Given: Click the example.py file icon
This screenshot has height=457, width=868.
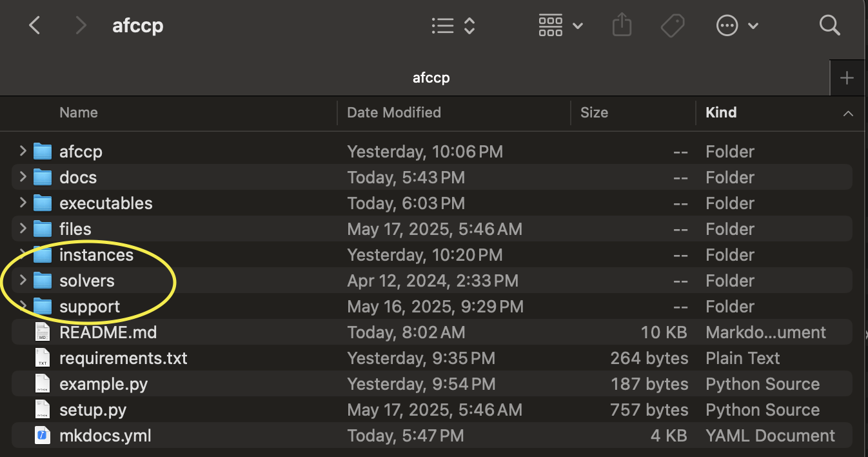Looking at the screenshot, I should 43,383.
